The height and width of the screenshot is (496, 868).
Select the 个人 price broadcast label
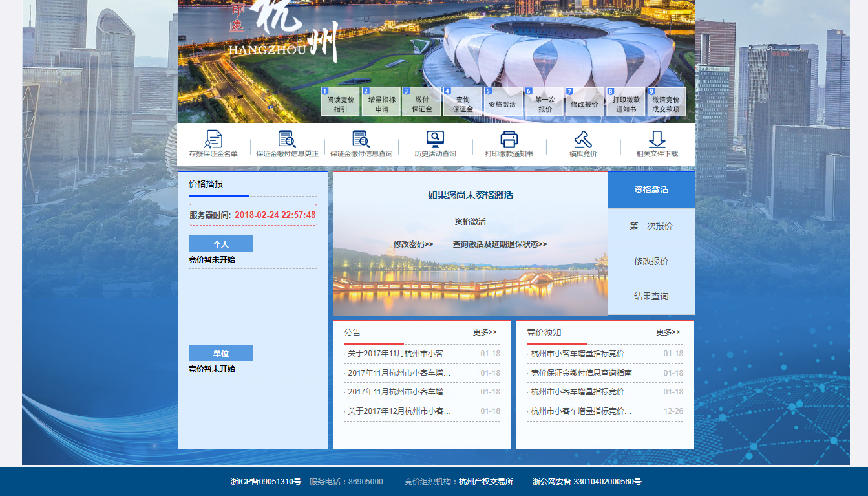coord(221,244)
